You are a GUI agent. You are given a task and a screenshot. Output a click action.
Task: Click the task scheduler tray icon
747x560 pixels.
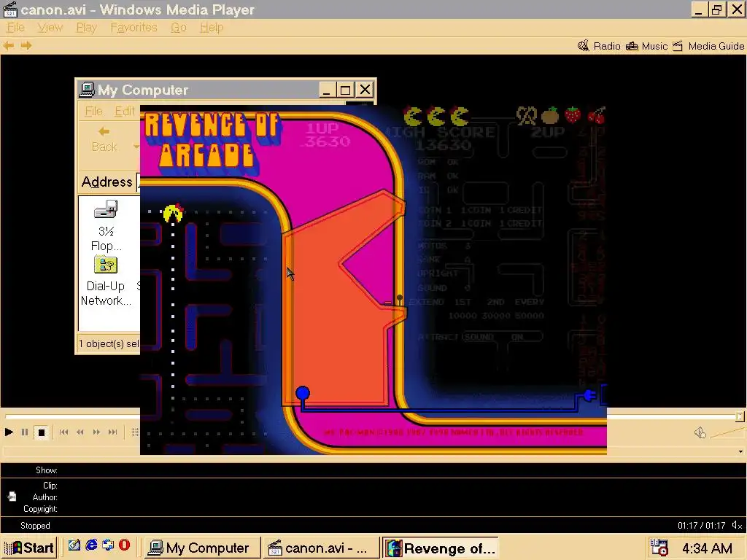[x=659, y=548]
